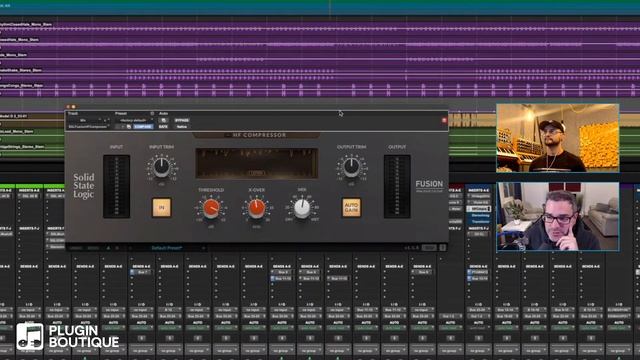Select the ShakeShake_Stereo_Stem track name
Image resolution: width=640 pixels, height=360 pixels.
click(x=21, y=70)
